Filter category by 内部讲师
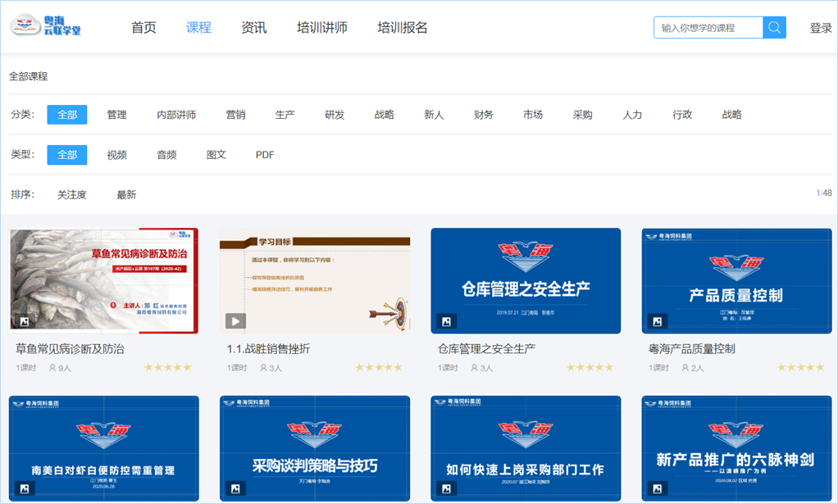Viewport: 838px width, 504px height. coord(176,115)
